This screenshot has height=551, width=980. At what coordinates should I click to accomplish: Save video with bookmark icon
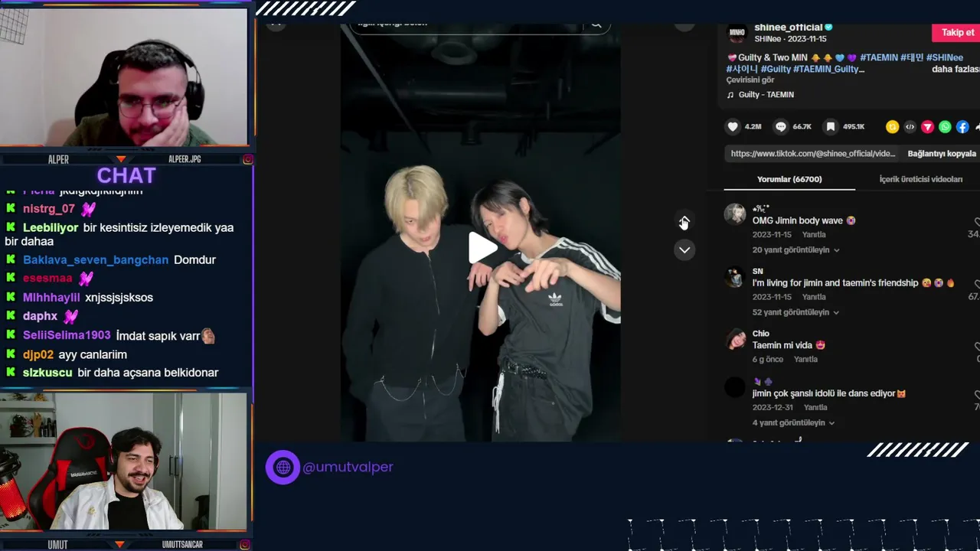point(830,127)
